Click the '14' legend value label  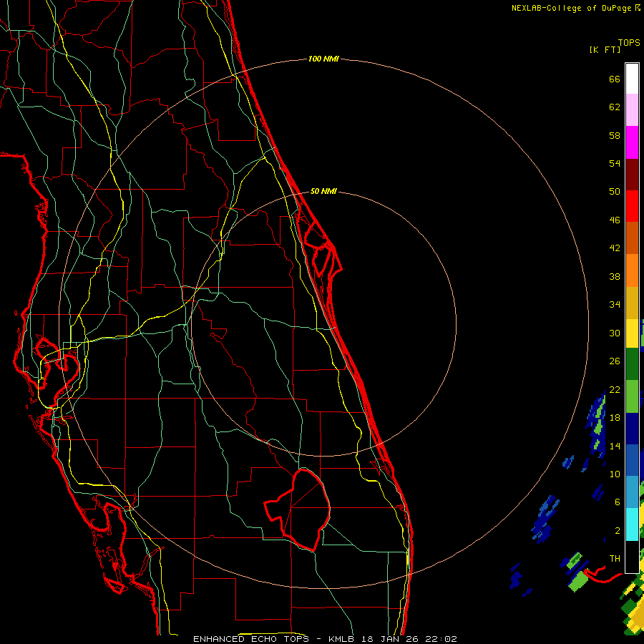pos(615,446)
